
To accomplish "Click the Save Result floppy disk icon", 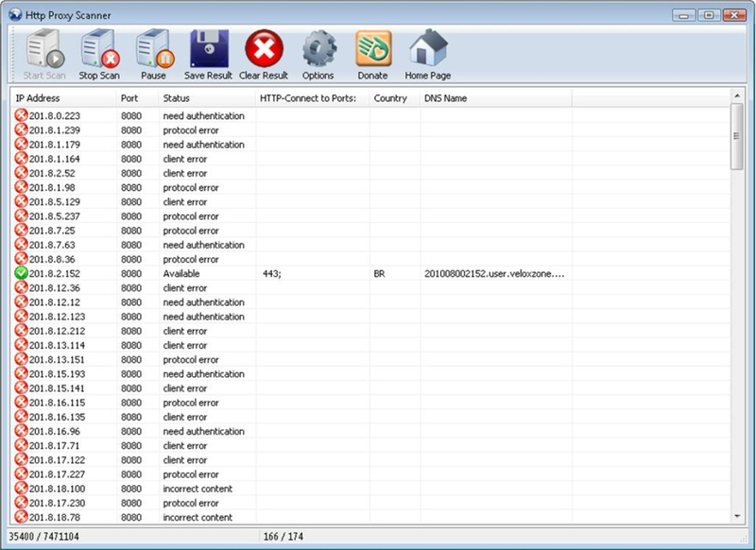I will [x=209, y=49].
